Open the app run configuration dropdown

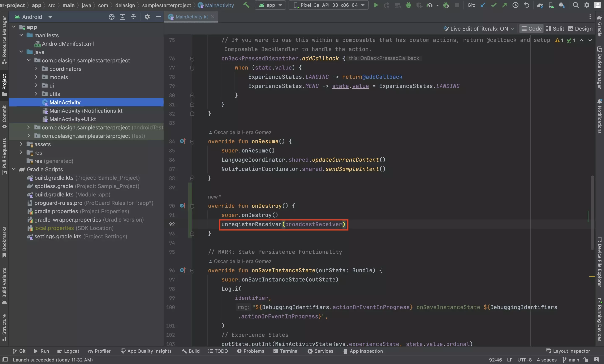[270, 5]
